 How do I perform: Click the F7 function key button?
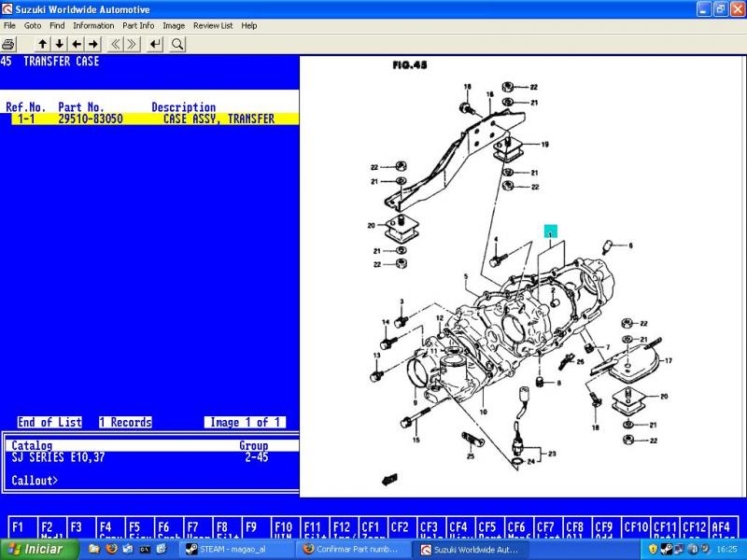coord(198,527)
